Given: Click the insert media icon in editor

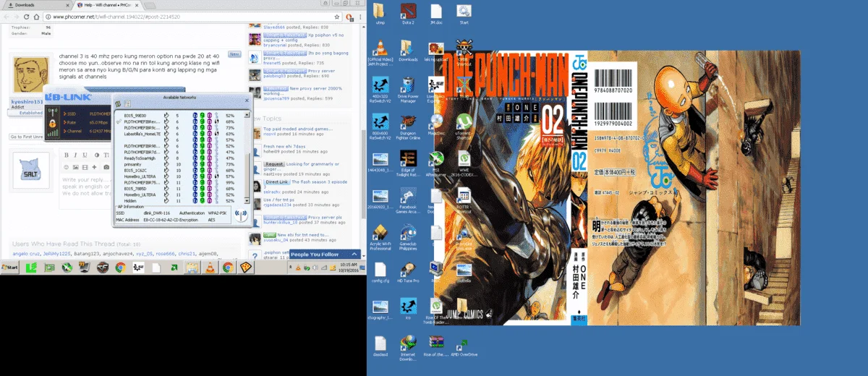Looking at the screenshot, I should pos(86,167).
